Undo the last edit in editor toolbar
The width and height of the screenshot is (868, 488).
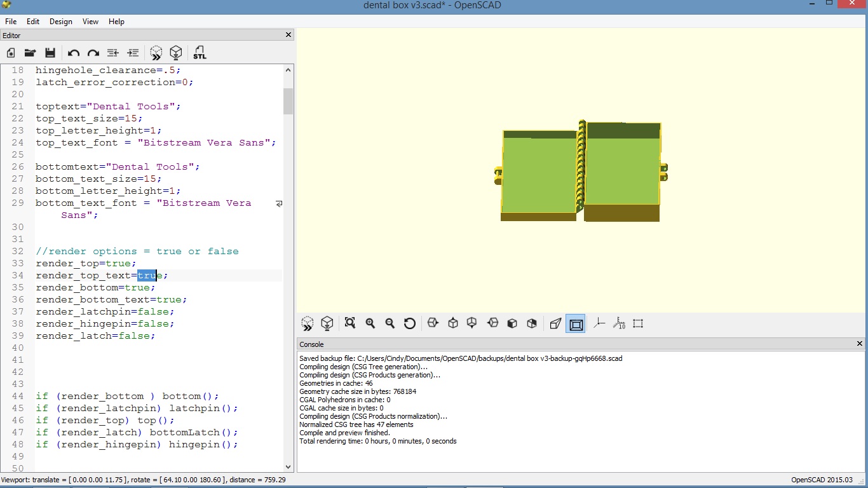click(x=74, y=53)
